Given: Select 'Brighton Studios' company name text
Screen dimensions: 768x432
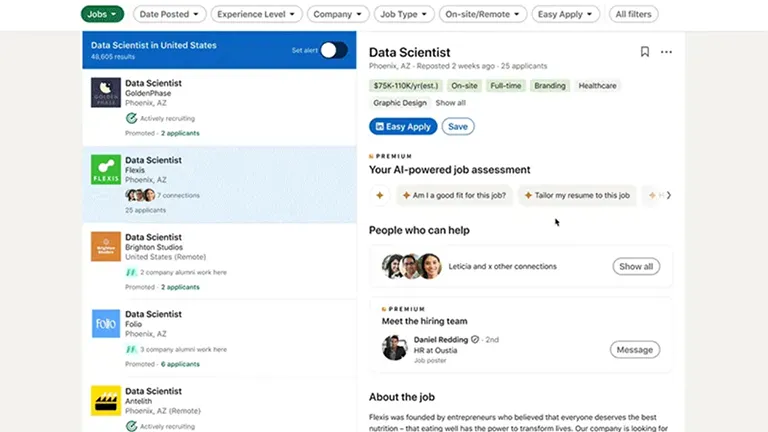Looking at the screenshot, I should [154, 247].
